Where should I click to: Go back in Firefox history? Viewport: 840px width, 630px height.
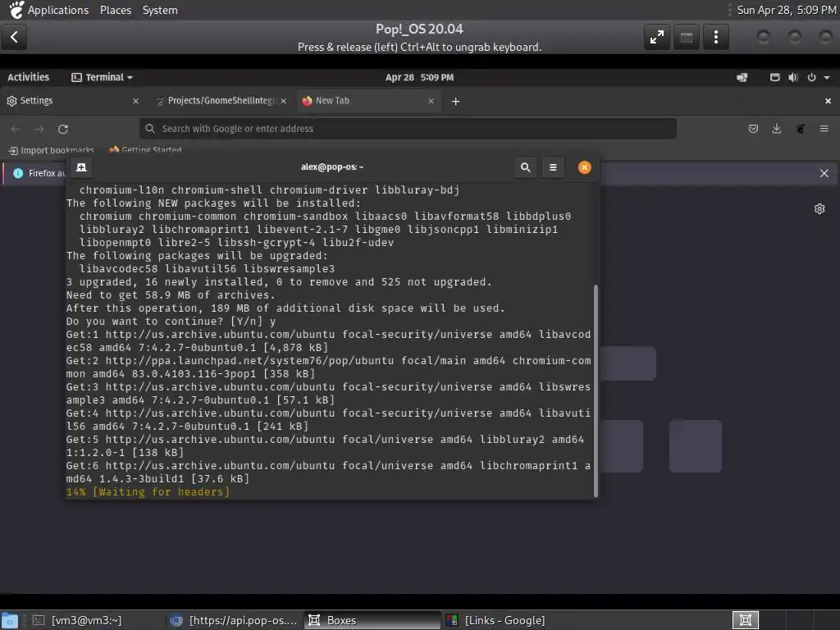pyautogui.click(x=16, y=129)
